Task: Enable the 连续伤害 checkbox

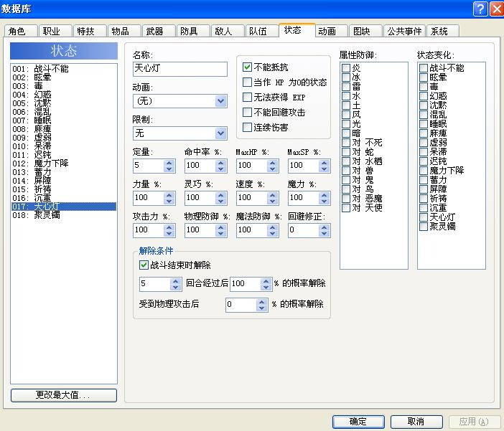Action: tap(247, 128)
